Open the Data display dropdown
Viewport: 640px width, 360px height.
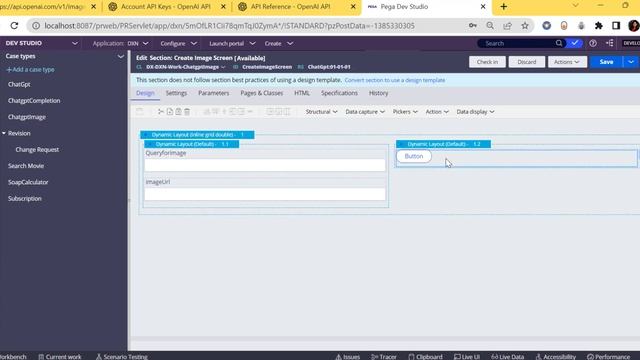475,111
